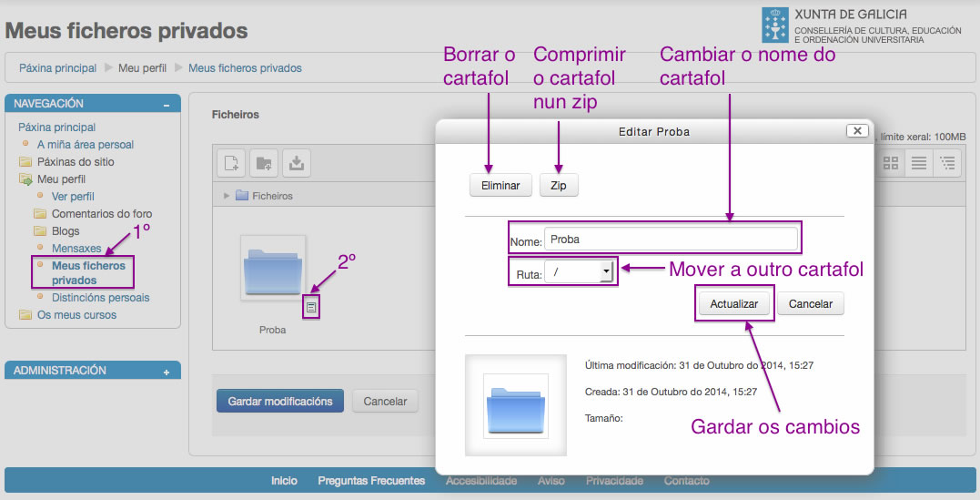This screenshot has height=500, width=980.
Task: Click the Ficheiros folder in path bar
Action: (x=265, y=196)
